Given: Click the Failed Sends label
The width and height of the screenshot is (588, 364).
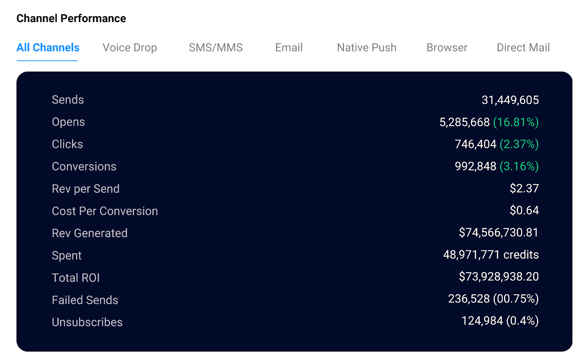Looking at the screenshot, I should [x=85, y=300].
